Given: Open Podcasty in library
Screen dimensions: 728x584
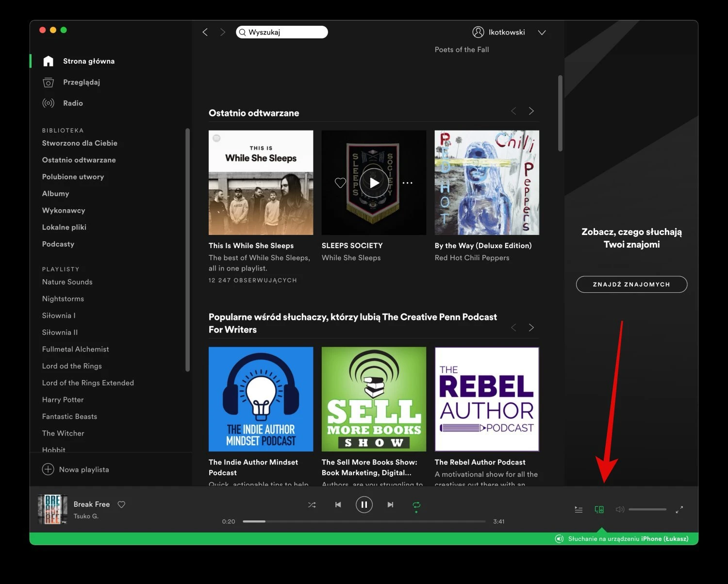Looking at the screenshot, I should [58, 244].
